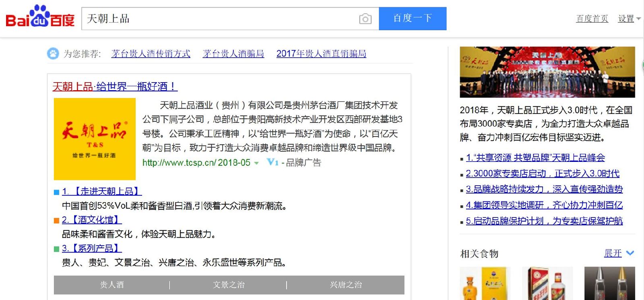The image size is (644, 300).
Task: Open the 设置 settings dropdown
Action: pyautogui.click(x=629, y=19)
